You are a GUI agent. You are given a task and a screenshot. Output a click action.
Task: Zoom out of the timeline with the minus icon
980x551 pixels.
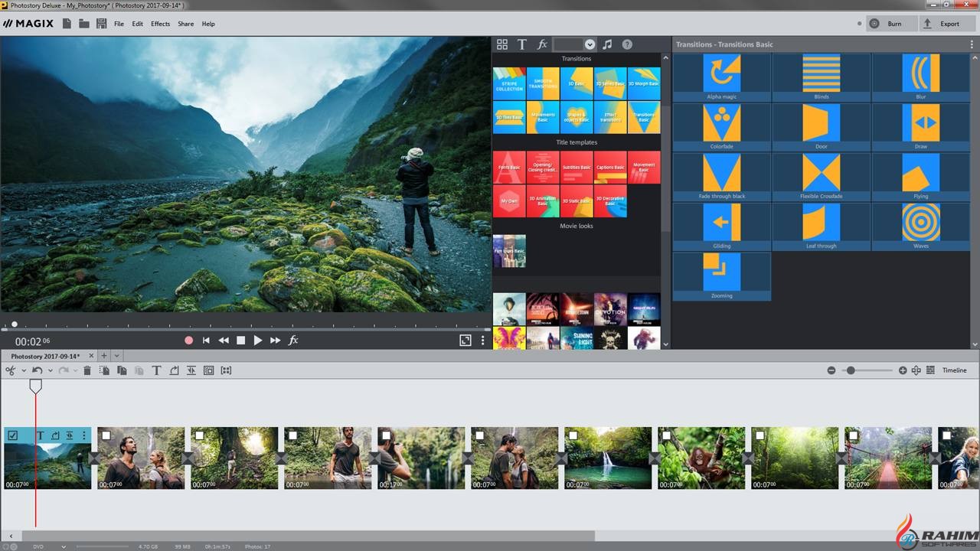[831, 370]
